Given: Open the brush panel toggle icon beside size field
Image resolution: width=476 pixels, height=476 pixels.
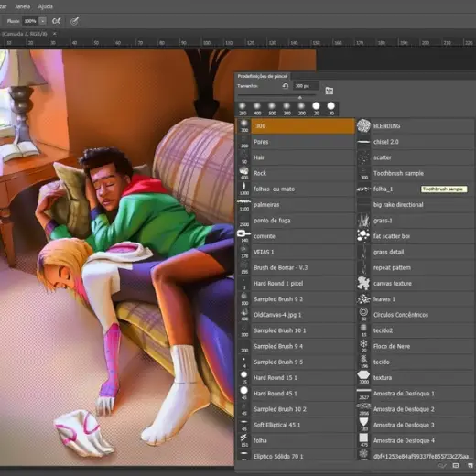Looking at the screenshot, I should click(330, 91).
